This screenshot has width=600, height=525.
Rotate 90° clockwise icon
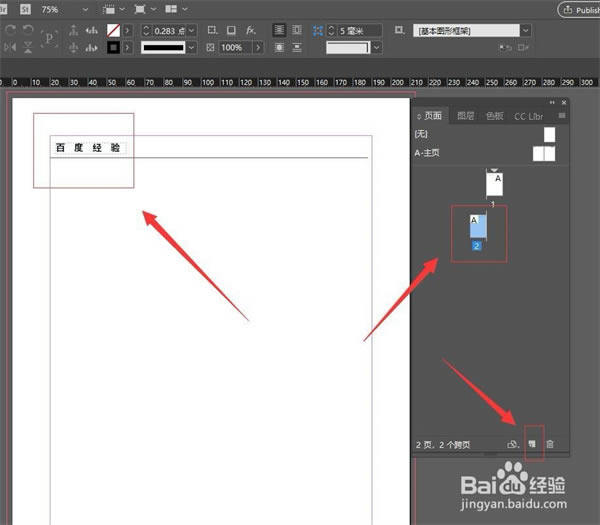(10, 30)
